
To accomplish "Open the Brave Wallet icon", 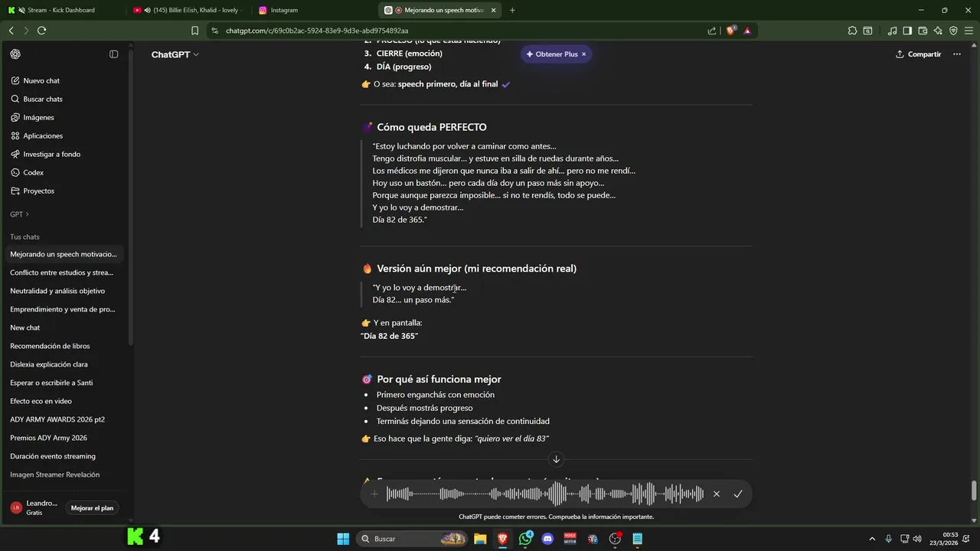I will click(923, 31).
